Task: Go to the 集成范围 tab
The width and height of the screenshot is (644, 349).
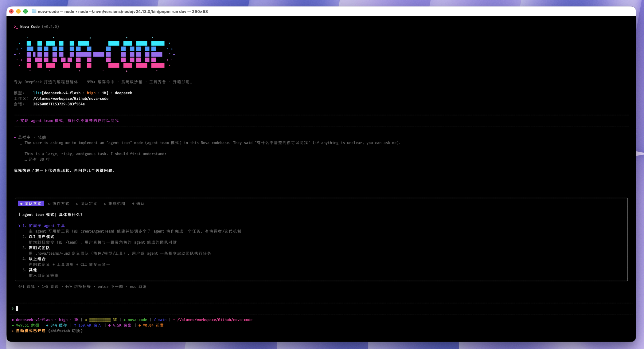Action: [x=115, y=204]
